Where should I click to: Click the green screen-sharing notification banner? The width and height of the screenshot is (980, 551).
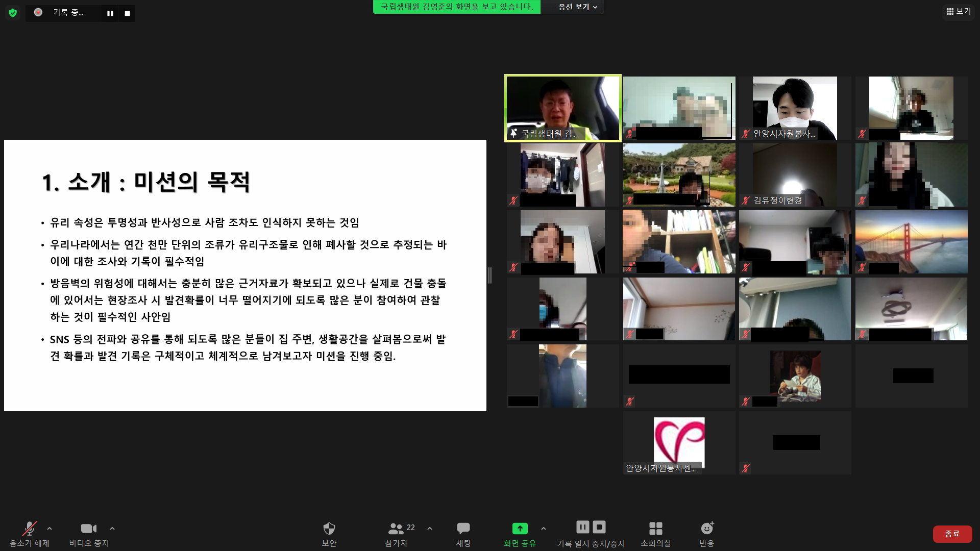(x=457, y=7)
